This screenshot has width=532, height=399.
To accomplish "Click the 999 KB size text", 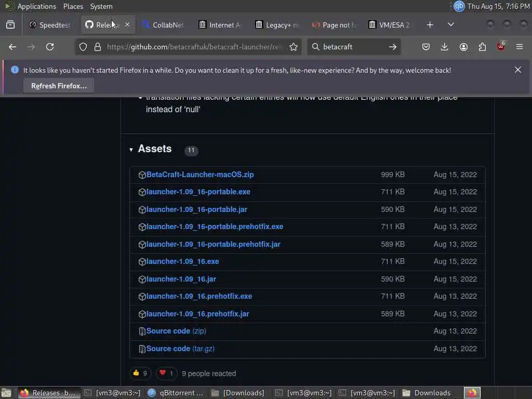I will pos(393,175).
